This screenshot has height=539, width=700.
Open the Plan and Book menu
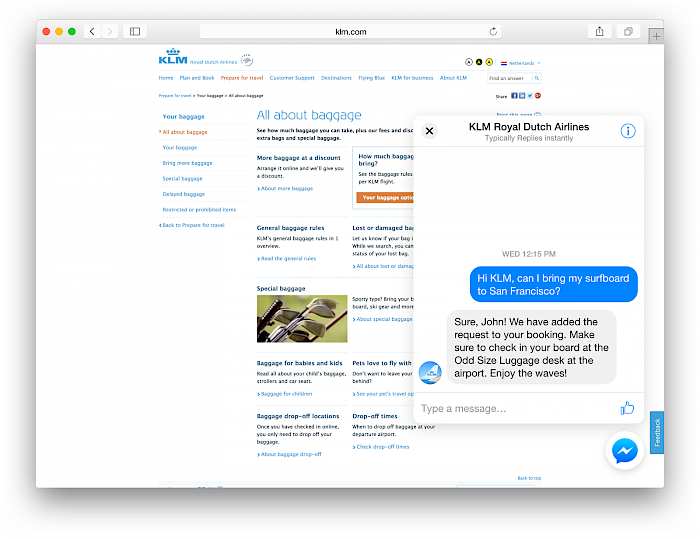coord(197,78)
